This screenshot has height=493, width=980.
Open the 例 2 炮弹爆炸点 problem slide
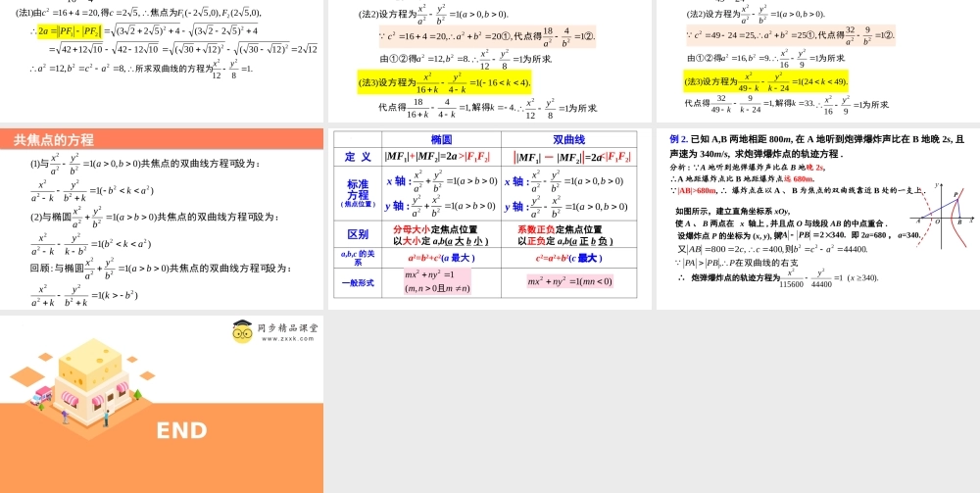pyautogui.click(x=818, y=220)
